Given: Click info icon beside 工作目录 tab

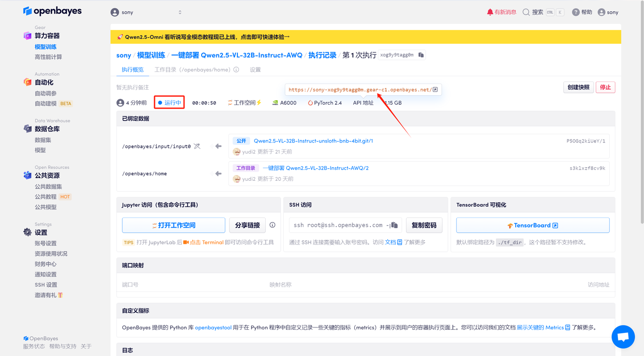Looking at the screenshot, I should (236, 70).
